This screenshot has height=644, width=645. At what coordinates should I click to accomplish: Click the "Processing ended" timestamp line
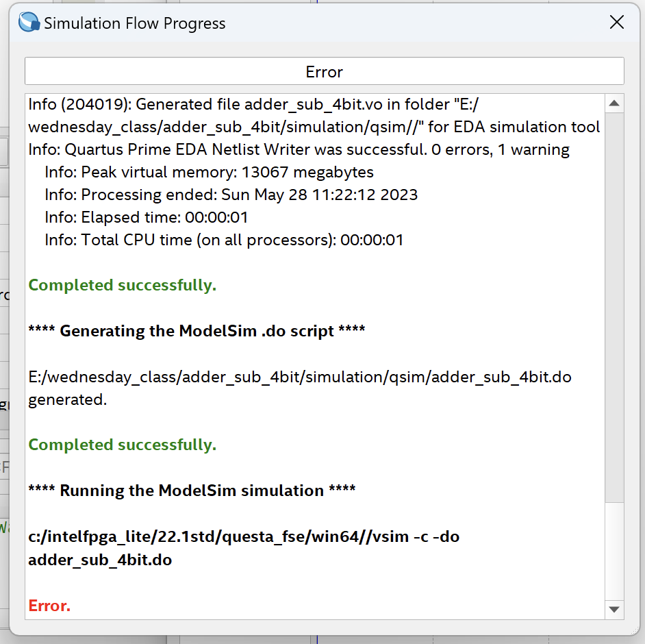click(x=231, y=195)
